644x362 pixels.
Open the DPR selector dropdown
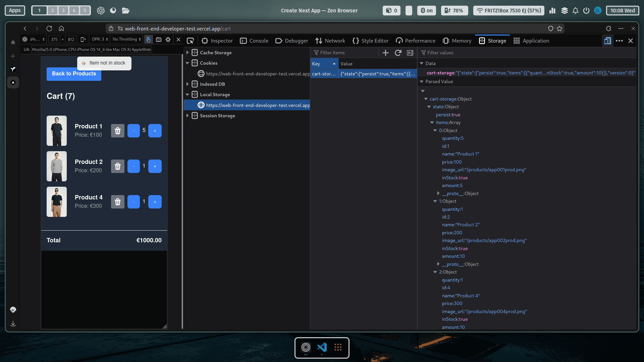[100, 39]
